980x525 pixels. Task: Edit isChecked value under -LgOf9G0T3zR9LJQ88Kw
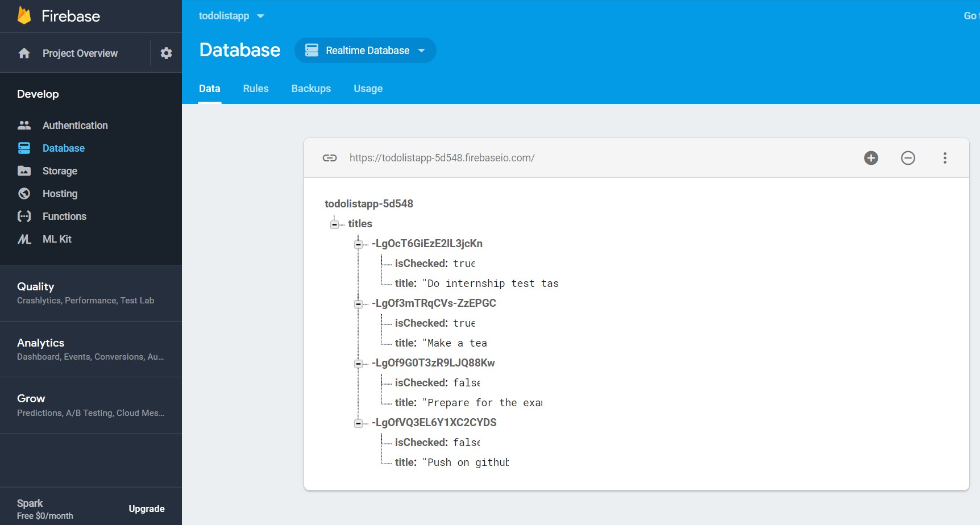[467, 382]
